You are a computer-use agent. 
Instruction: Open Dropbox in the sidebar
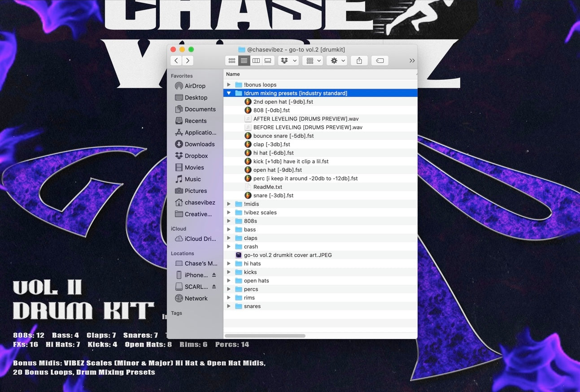[x=195, y=156]
